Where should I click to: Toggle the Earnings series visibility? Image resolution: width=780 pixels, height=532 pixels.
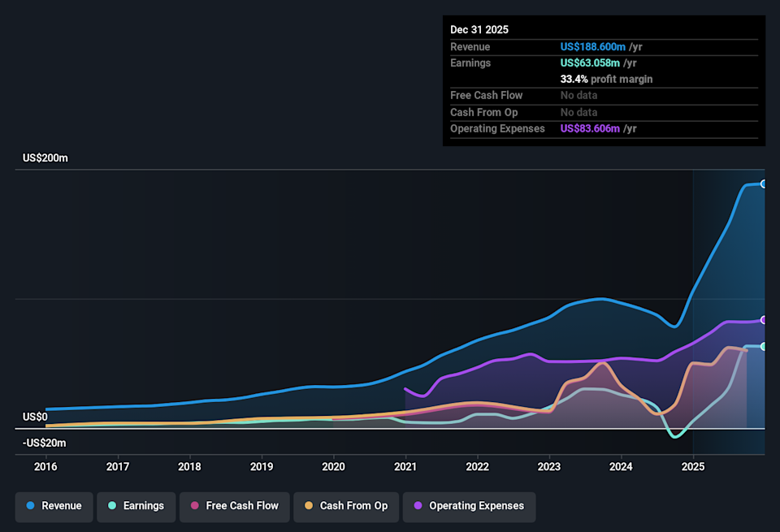click(x=136, y=507)
